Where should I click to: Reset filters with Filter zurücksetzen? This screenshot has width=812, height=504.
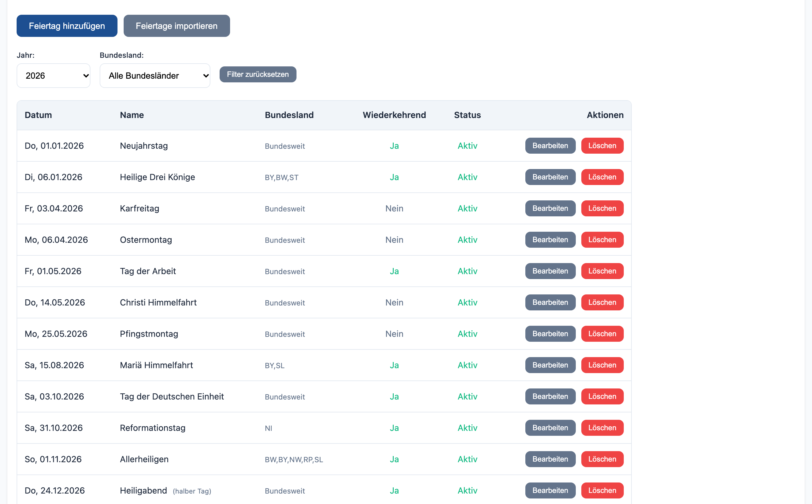[258, 74]
